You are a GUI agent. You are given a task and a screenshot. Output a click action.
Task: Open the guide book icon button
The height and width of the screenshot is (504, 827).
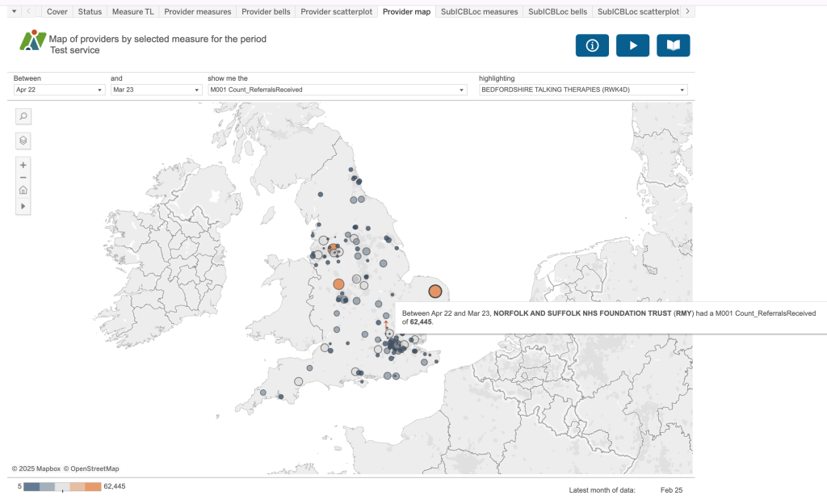(x=673, y=46)
